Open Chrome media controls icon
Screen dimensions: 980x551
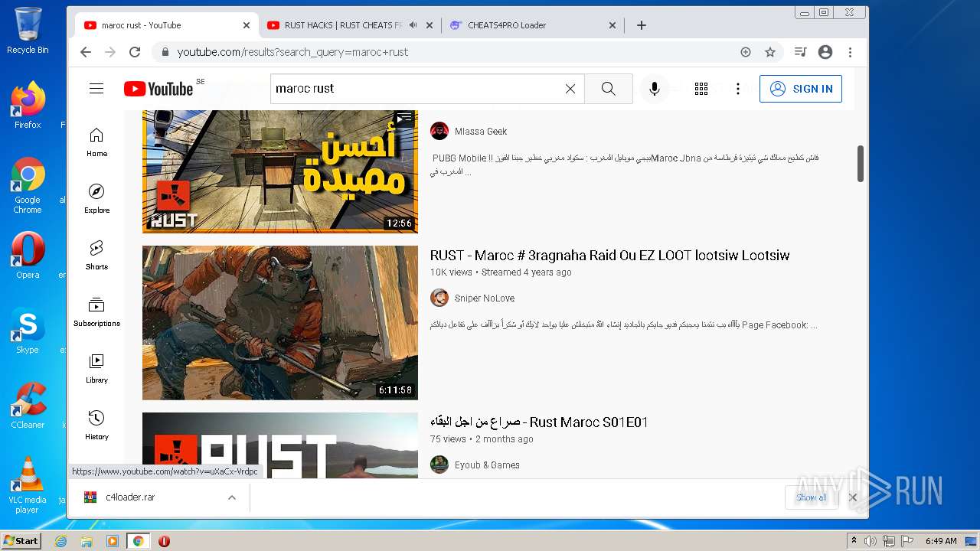pos(800,52)
